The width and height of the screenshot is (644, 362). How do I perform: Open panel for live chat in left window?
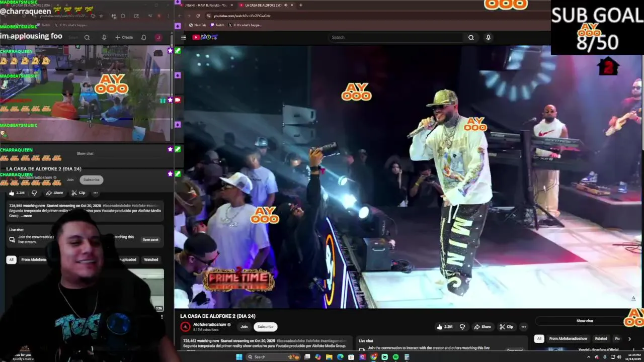(150, 240)
